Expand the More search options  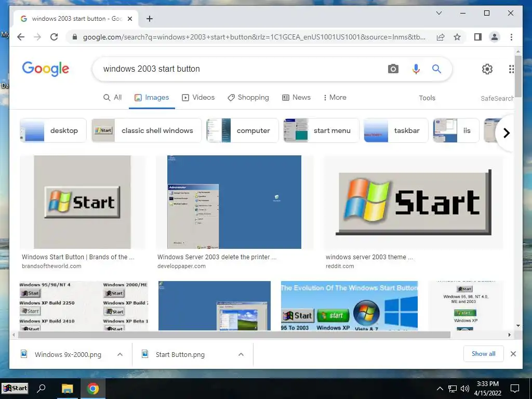point(335,97)
